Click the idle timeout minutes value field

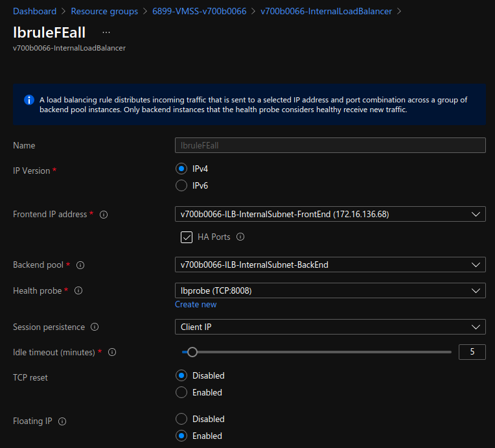click(472, 352)
